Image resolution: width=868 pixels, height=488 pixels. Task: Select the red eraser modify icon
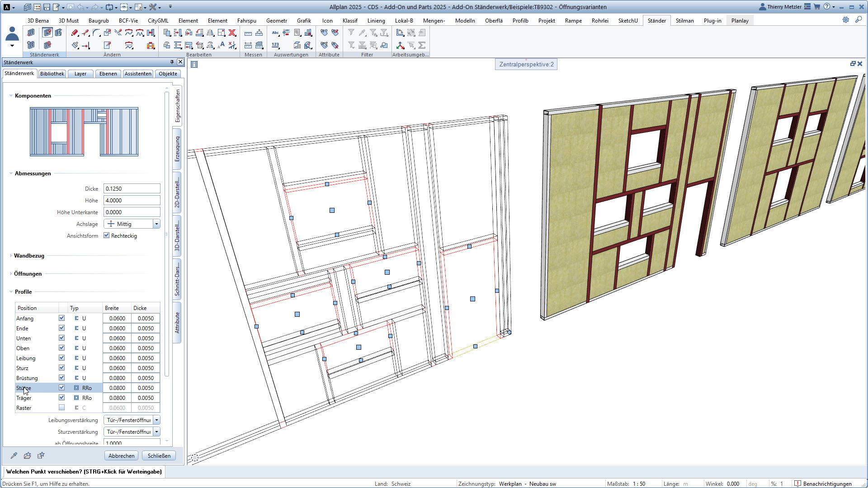(75, 33)
